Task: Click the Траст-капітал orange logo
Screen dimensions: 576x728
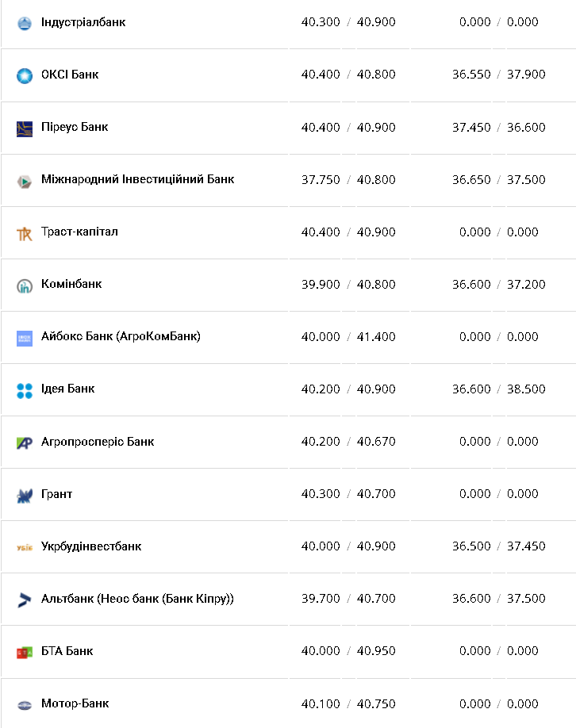Action: tap(25, 233)
